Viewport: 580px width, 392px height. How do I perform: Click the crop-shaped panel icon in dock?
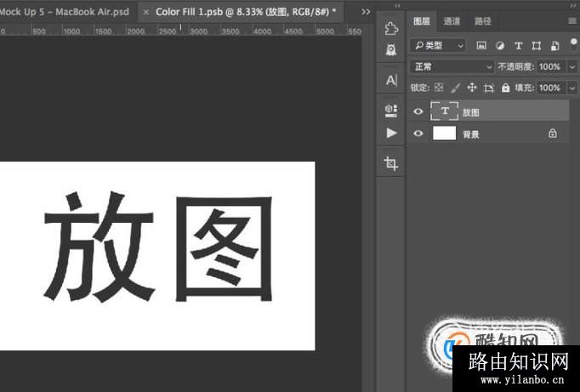pos(391,163)
